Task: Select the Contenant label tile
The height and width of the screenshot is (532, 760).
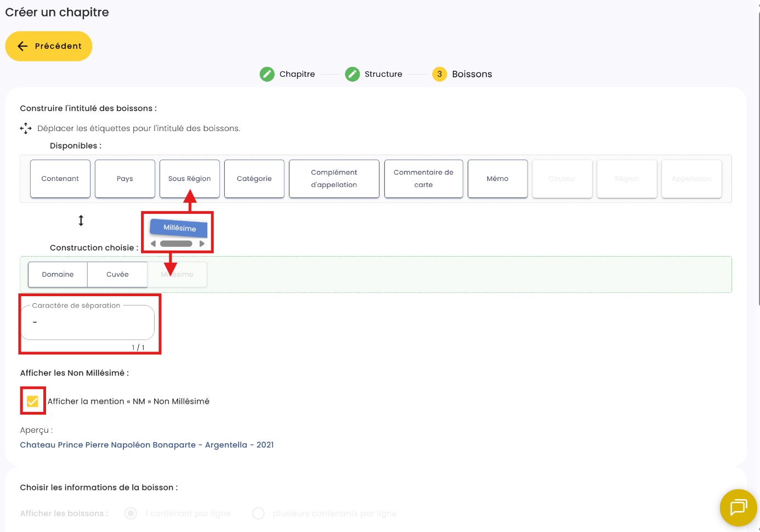Action: [x=60, y=179]
